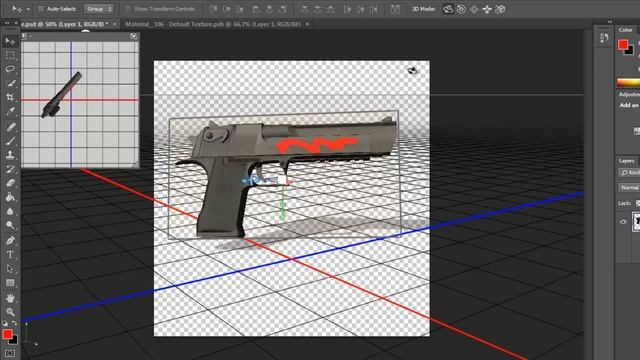Viewport: 640px width, 360px height.
Task: Select the Layer 1 thumbnail in Layers panel
Action: pos(636,222)
